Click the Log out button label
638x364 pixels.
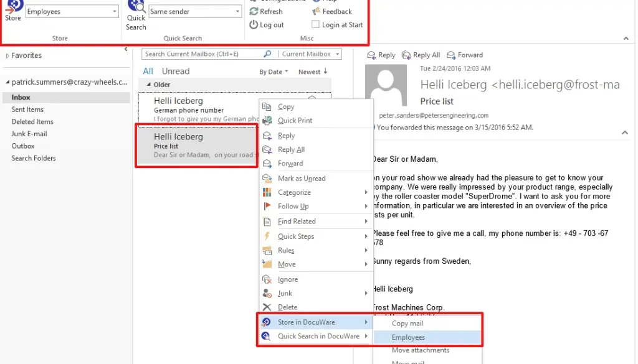pyautogui.click(x=272, y=25)
